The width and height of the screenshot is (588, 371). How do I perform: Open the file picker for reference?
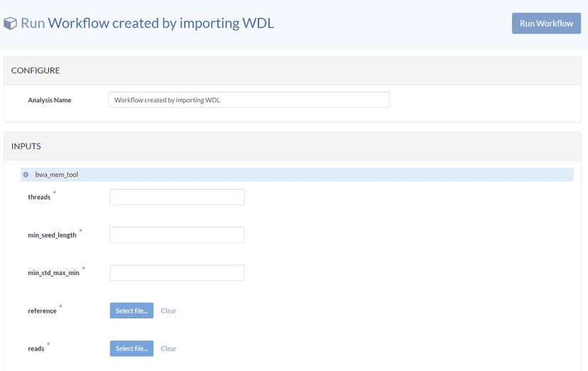point(131,311)
